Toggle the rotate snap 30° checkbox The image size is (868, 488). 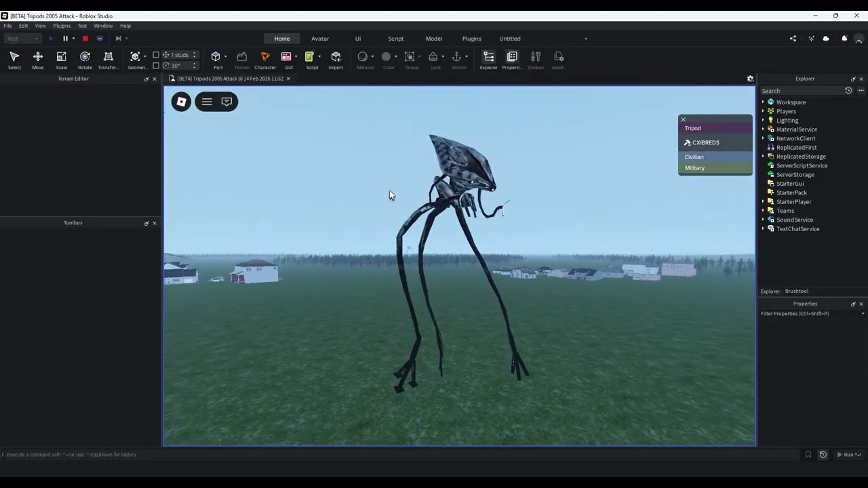point(156,66)
